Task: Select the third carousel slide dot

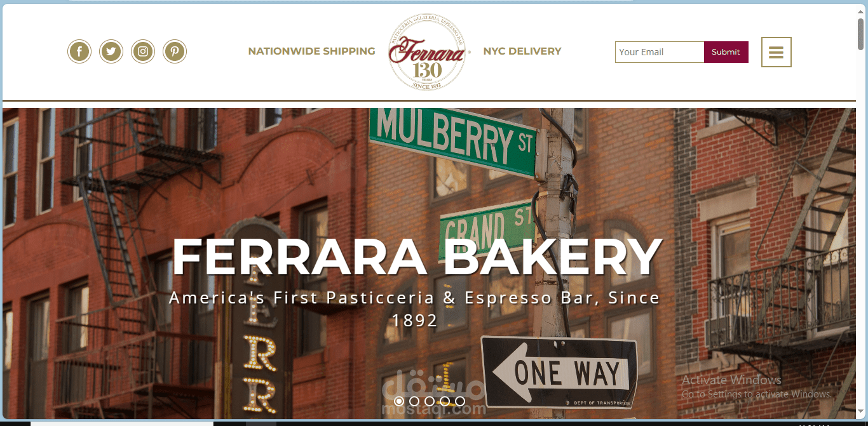Action: click(430, 401)
